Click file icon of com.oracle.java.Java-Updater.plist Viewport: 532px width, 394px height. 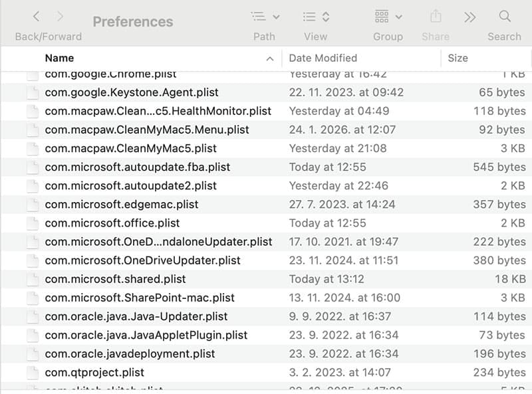coord(33,316)
